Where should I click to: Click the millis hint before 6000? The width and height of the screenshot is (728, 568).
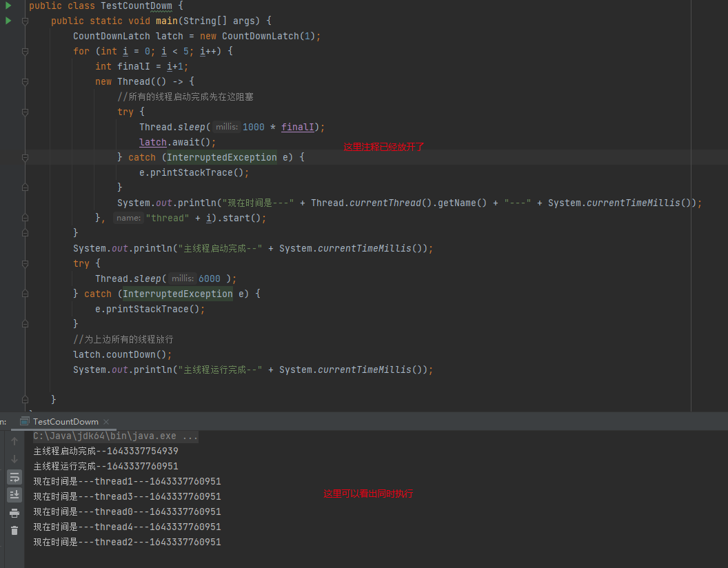click(183, 278)
